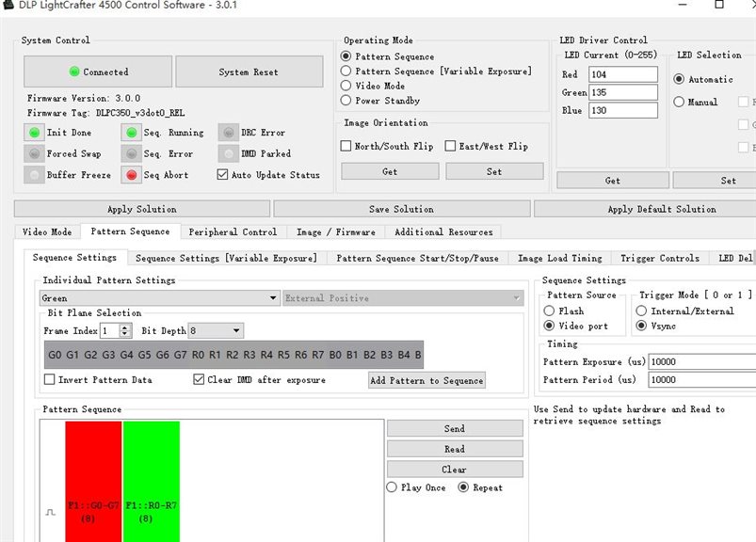This screenshot has width=756, height=542.
Task: Click bit plane G0 in selection bar
Action: point(55,355)
